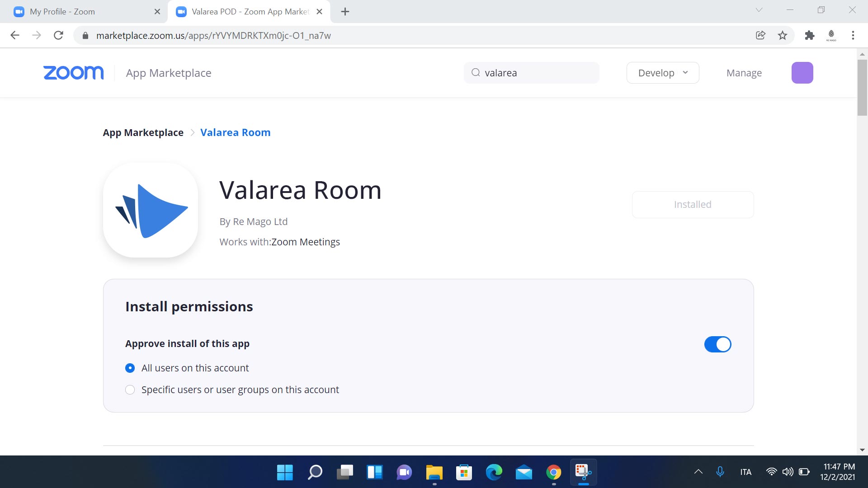Click scrollbar down arrow

(862, 450)
